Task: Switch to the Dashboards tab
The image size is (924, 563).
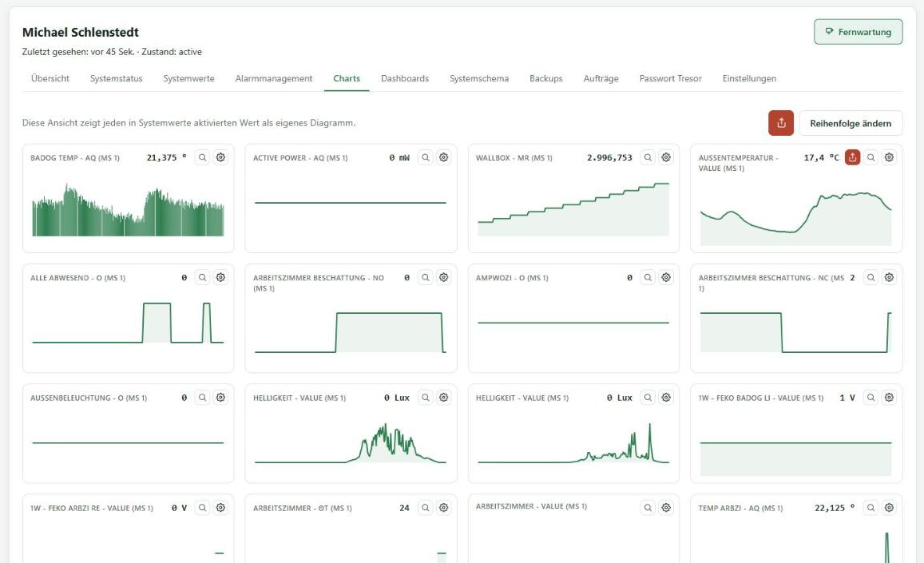Action: point(405,78)
